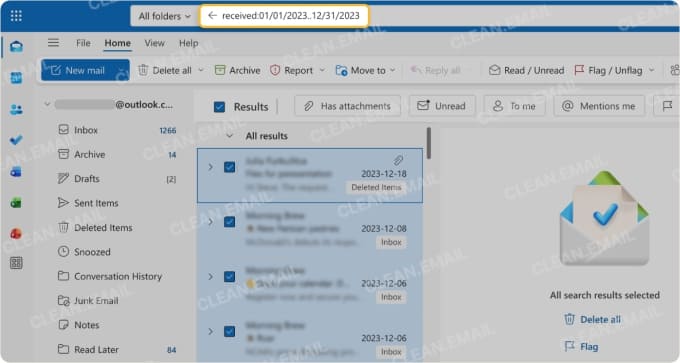Click the Report shield icon
Viewport: 680px width, 363px height.
[x=275, y=70]
